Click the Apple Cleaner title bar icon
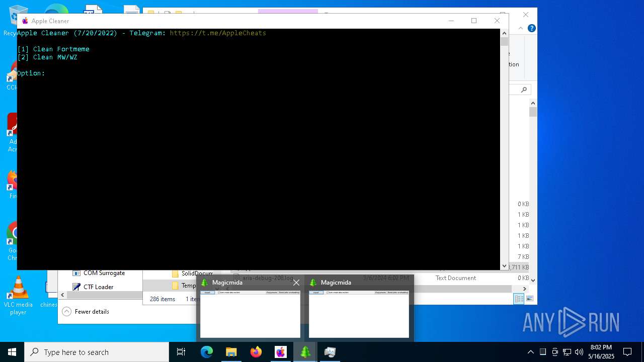Viewport: 644px width, 362px height. (x=25, y=21)
